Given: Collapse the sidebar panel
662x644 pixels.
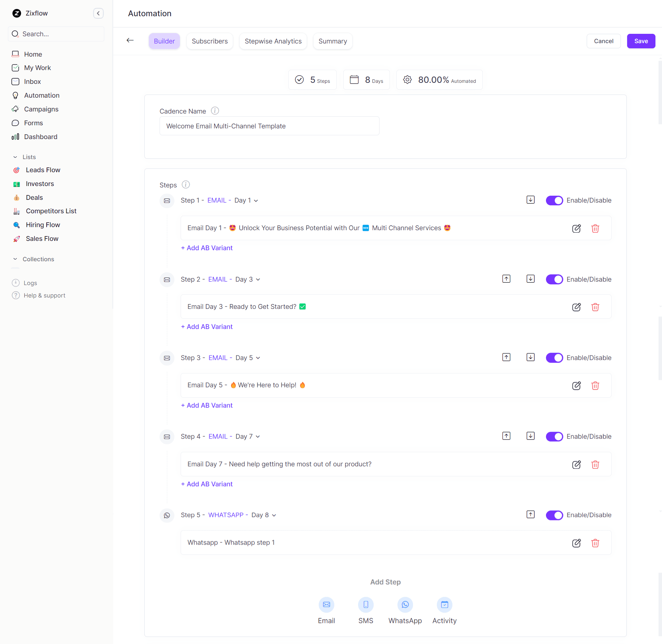Looking at the screenshot, I should 98,13.
